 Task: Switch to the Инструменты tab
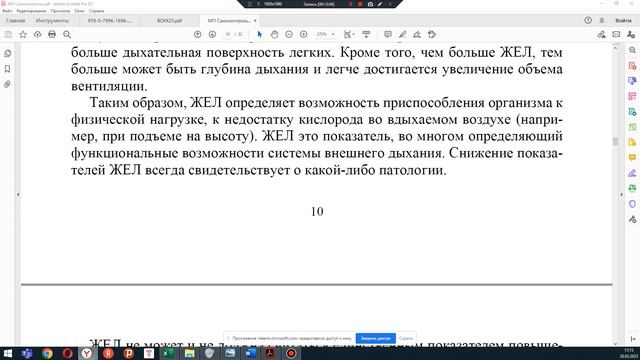[x=52, y=20]
